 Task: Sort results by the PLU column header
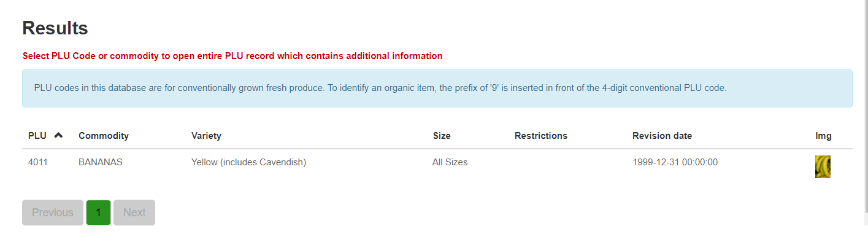point(37,136)
